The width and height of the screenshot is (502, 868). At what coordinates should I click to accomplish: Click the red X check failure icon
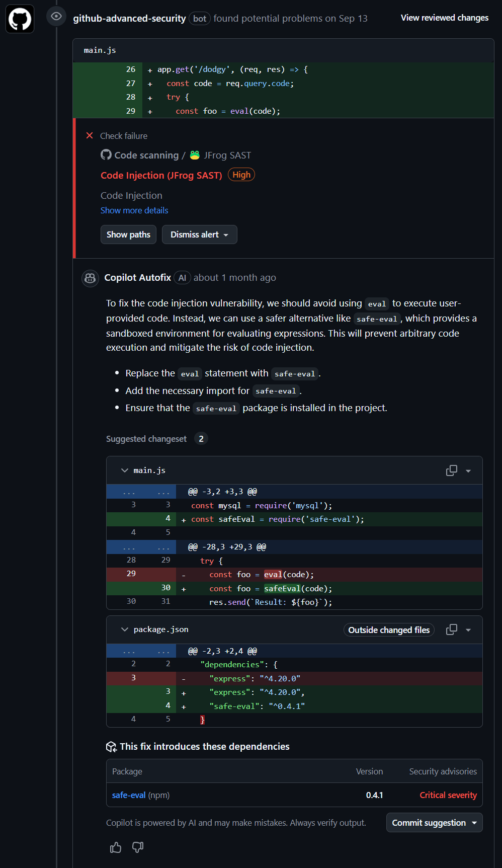click(90, 135)
